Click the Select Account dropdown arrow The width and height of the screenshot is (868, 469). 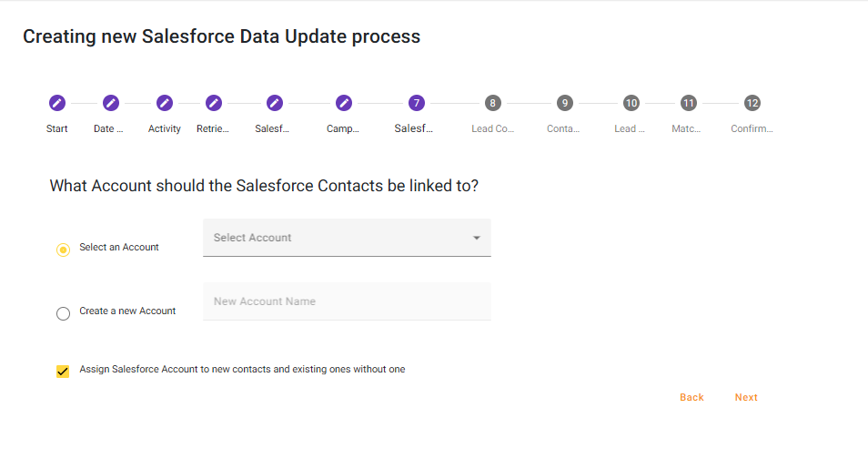(476, 238)
